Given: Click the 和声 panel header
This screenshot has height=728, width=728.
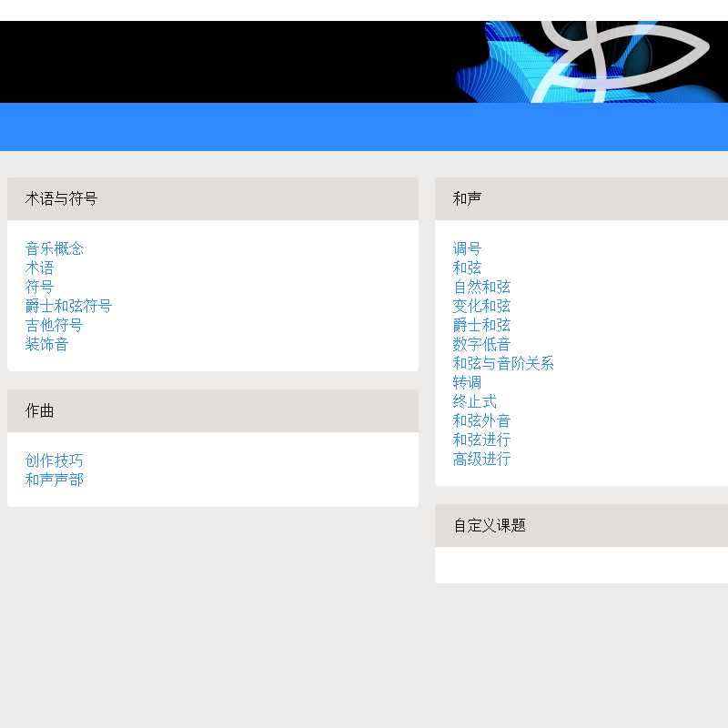Looking at the screenshot, I should [x=581, y=198].
